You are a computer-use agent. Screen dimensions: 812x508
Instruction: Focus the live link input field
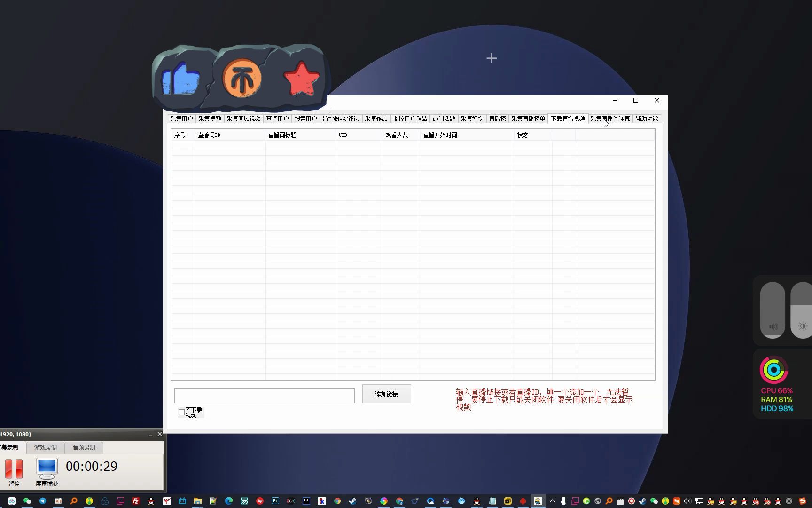pos(264,396)
